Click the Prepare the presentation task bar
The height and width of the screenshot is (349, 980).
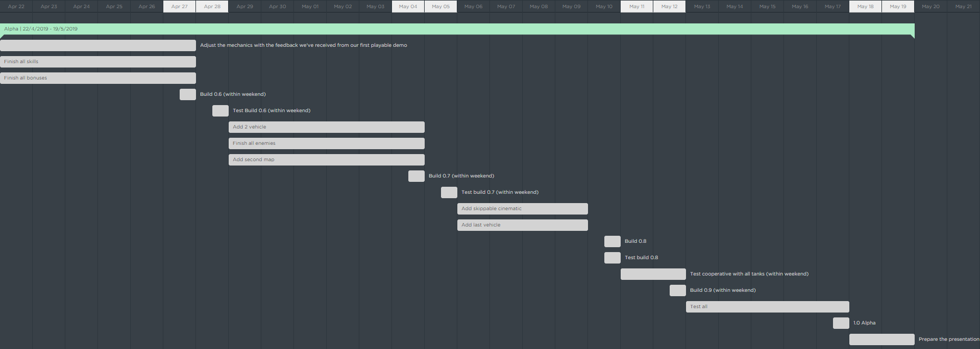[x=882, y=339]
